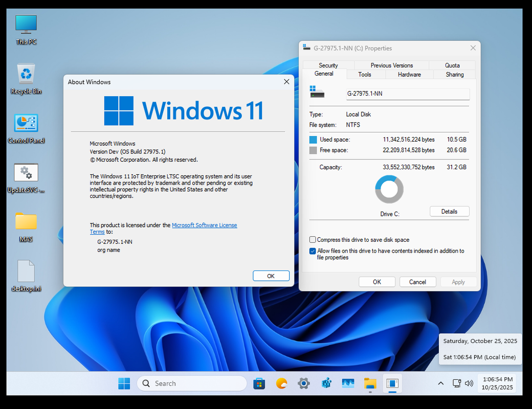Image resolution: width=532 pixels, height=409 pixels.
Task: Click the drive label name field
Action: [x=408, y=94]
